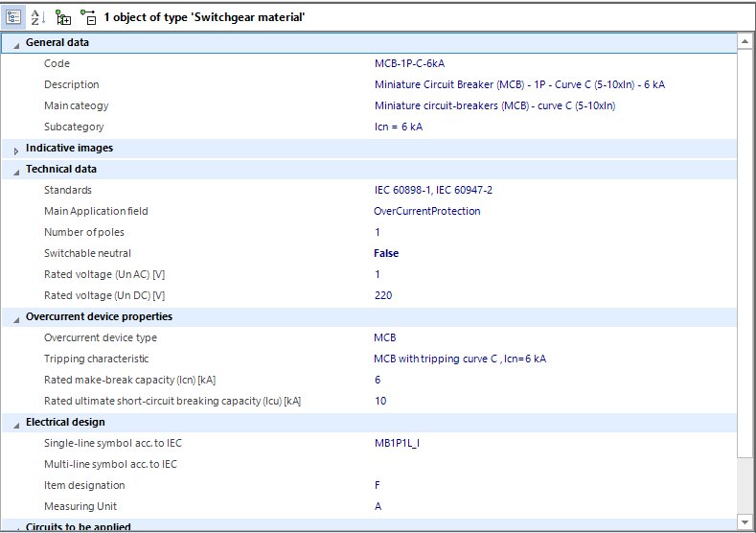The height and width of the screenshot is (533, 756).
Task: Click the collapse all groups icon
Action: point(88,17)
